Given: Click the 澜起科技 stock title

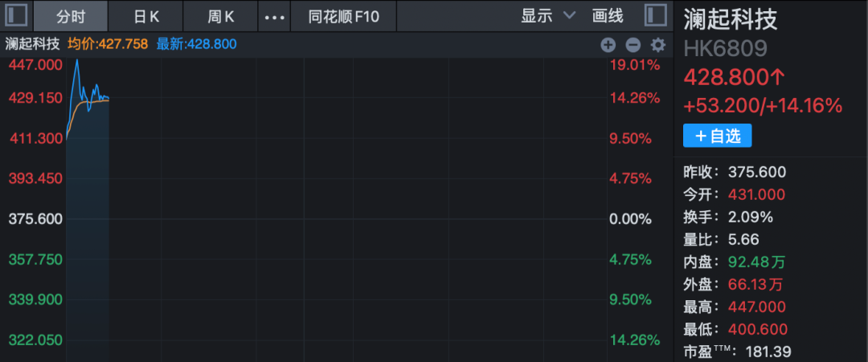Looking at the screenshot, I should pos(731,18).
